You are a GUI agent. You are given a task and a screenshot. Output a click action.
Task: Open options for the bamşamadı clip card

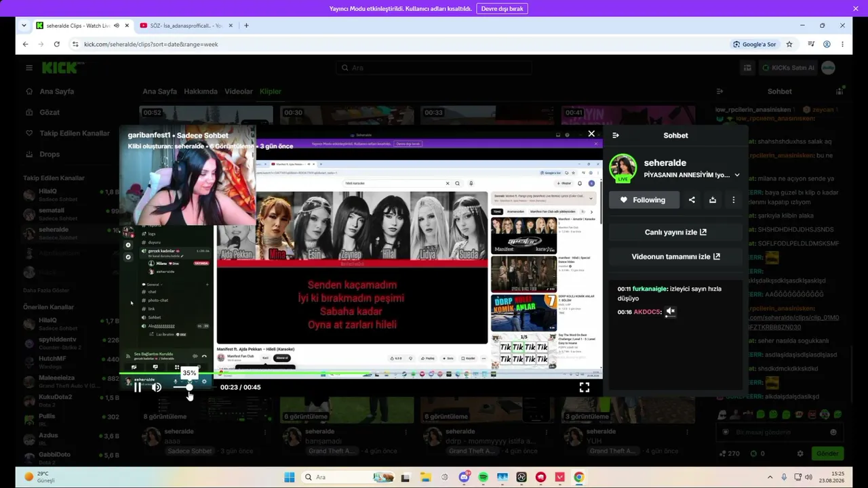406,432
